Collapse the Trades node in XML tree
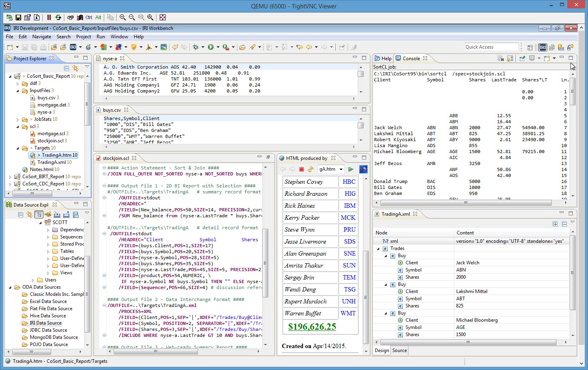The width and height of the screenshot is (588, 370). coord(378,248)
